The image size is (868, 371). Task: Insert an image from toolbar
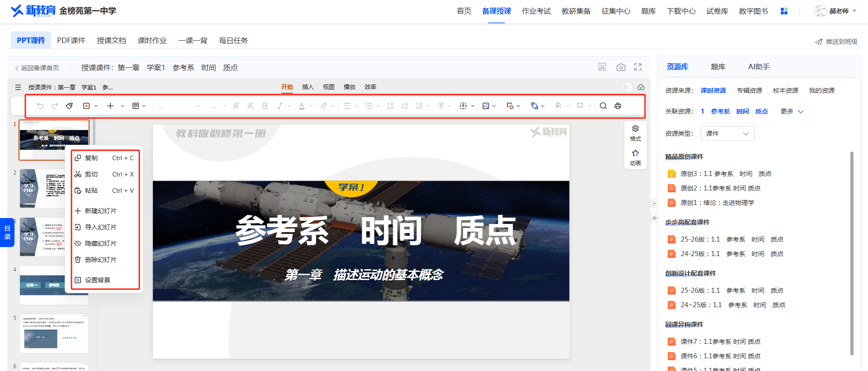[x=486, y=106]
